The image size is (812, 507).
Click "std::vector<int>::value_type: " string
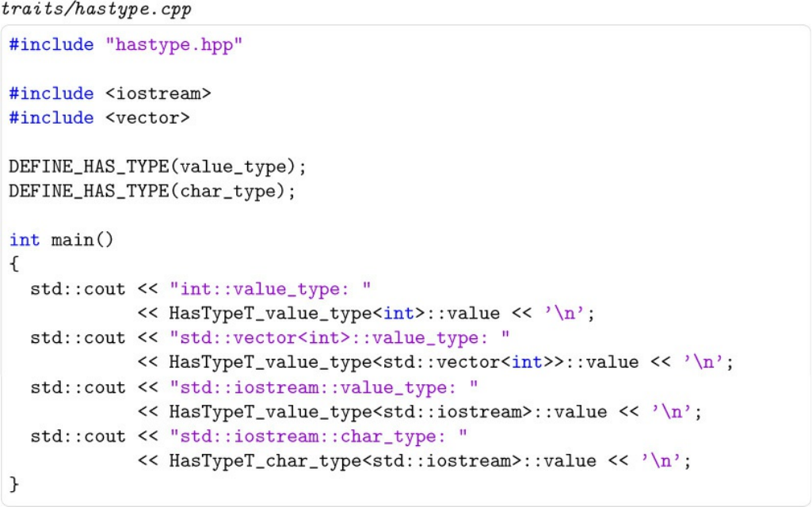click(340, 338)
